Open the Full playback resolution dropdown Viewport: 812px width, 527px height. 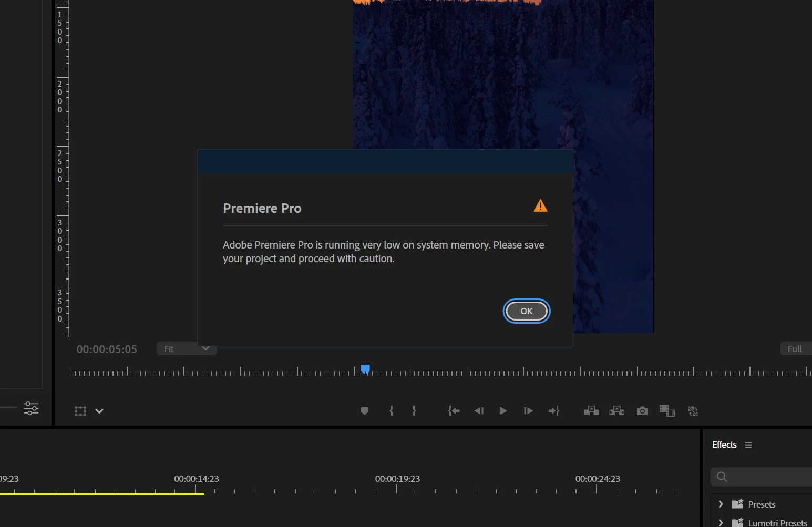point(796,349)
